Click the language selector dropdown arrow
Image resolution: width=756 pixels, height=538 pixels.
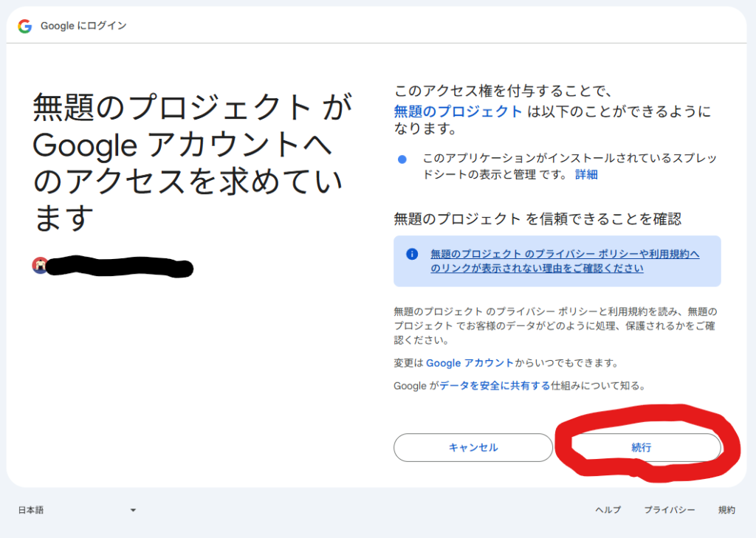point(133,510)
